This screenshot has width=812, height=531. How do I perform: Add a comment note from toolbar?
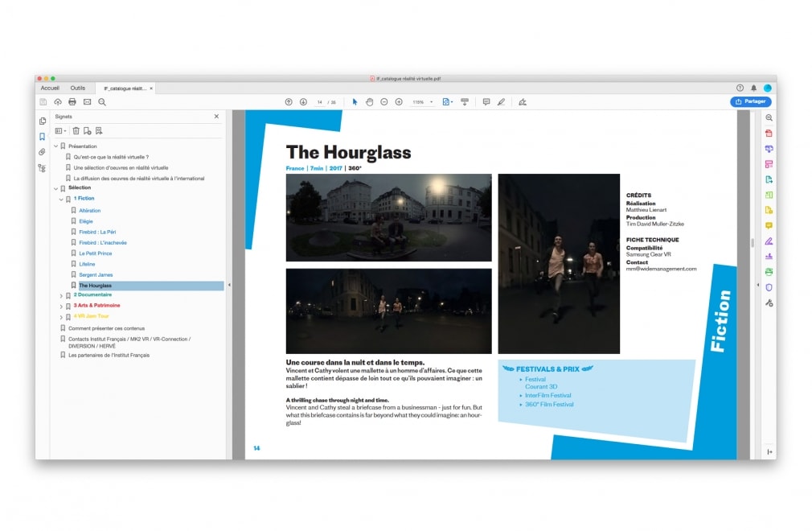pyautogui.click(x=486, y=102)
